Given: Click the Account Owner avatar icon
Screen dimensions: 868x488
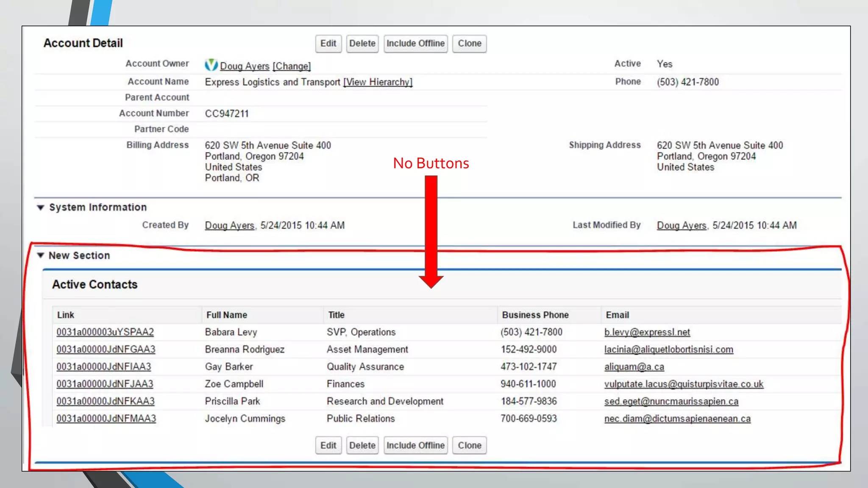Looking at the screenshot, I should (x=211, y=65).
